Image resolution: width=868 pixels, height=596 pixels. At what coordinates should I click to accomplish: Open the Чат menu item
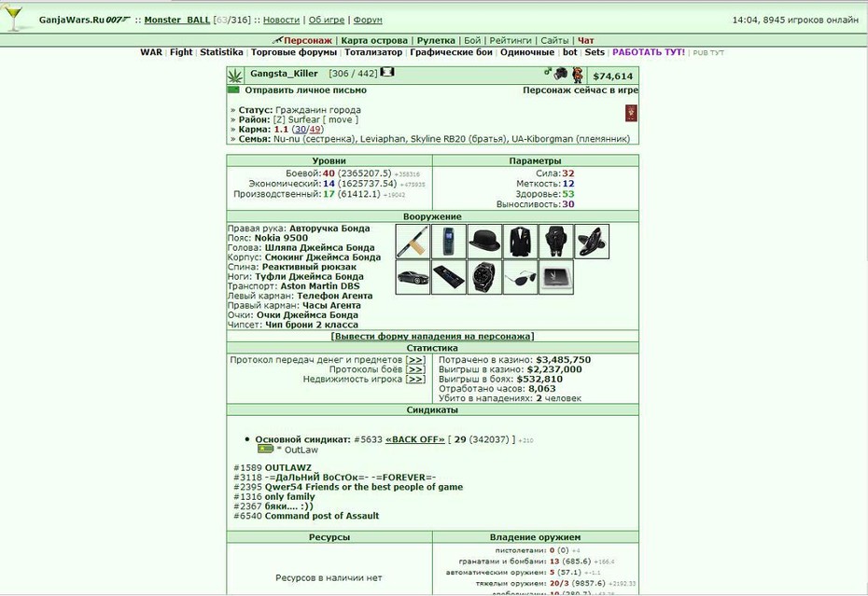click(586, 40)
